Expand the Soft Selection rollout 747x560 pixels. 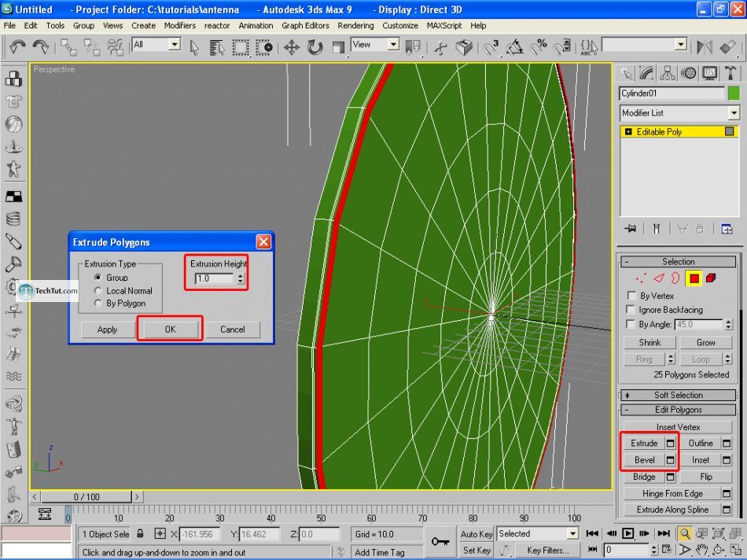coord(678,395)
